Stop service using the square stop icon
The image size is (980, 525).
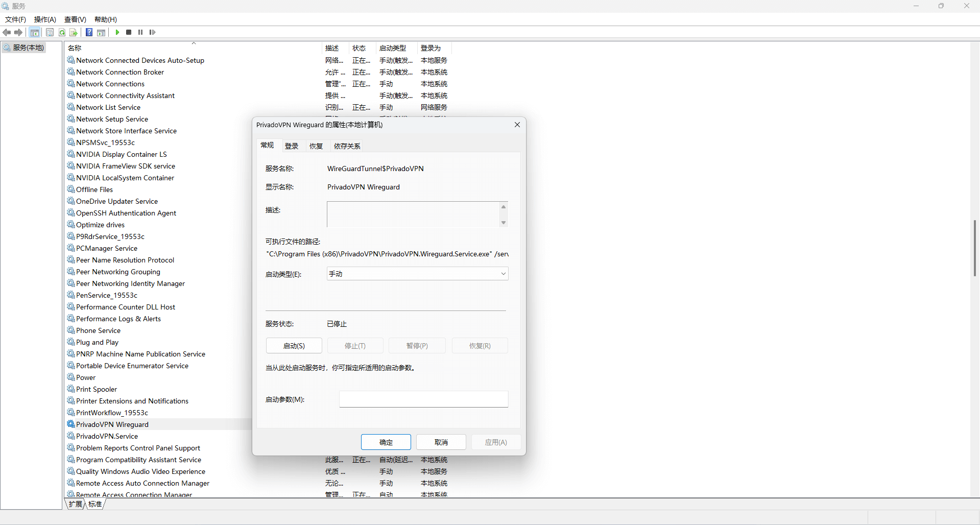129,32
